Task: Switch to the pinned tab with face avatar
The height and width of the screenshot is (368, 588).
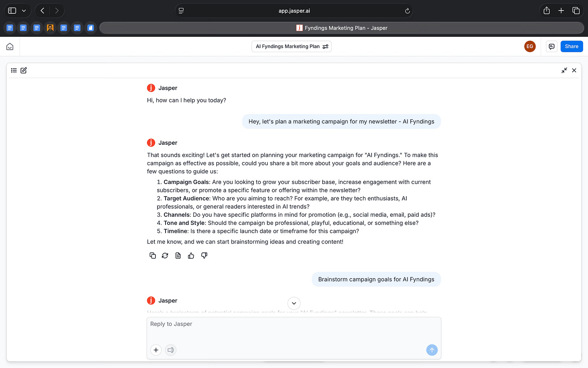Action: pyautogui.click(x=50, y=28)
